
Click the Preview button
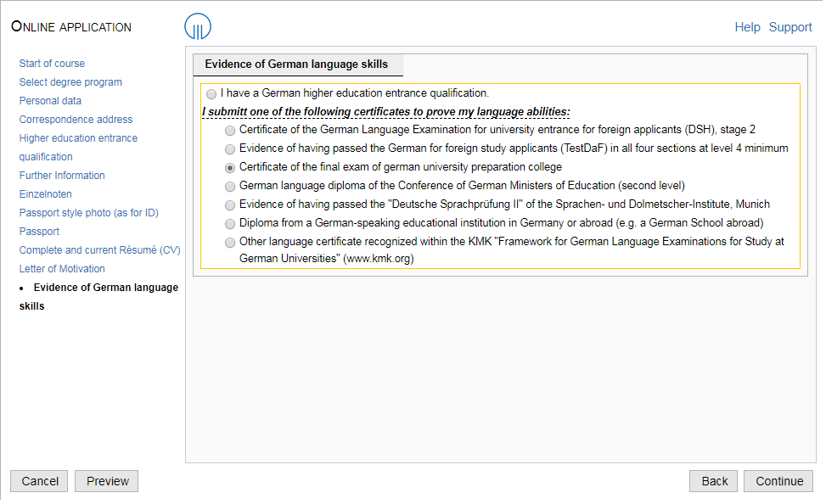point(106,481)
